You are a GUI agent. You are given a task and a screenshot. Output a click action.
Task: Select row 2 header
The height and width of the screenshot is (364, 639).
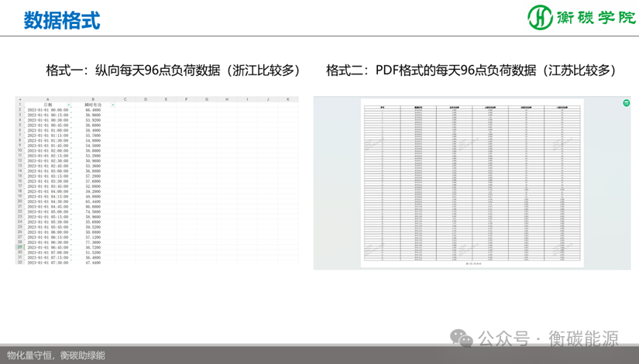19,110
